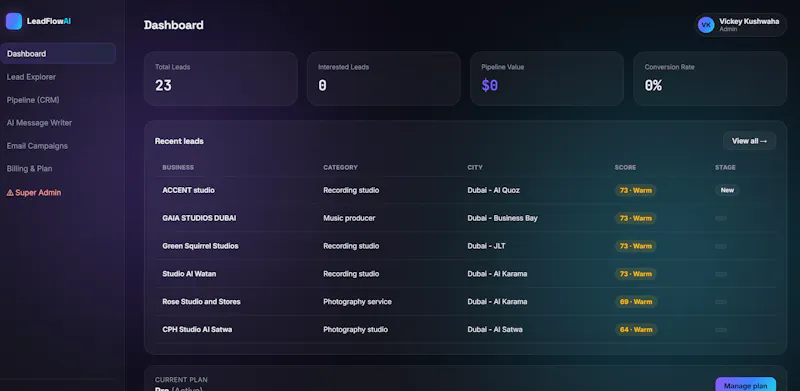800x391 pixels.
Task: Open Pipeline (CRM) page
Action: [x=33, y=100]
